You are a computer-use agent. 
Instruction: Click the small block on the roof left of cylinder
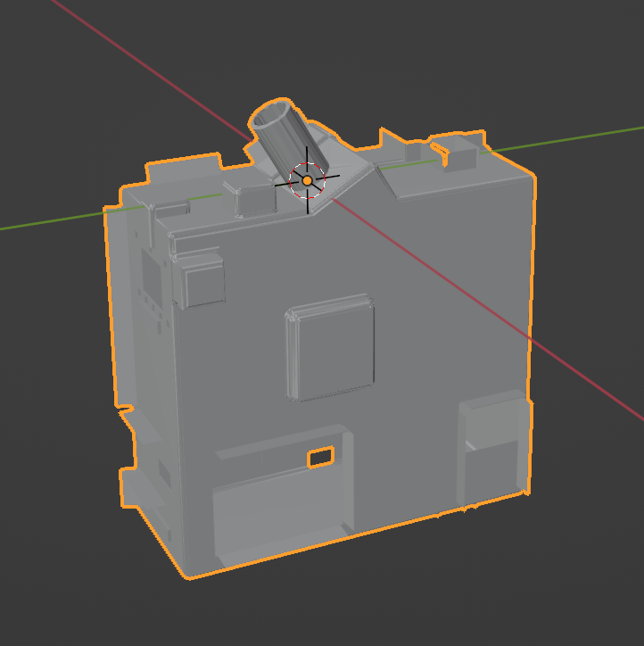(x=252, y=199)
